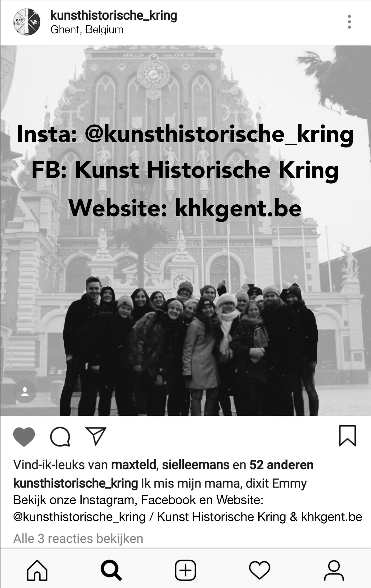The width and height of the screenshot is (371, 588).
Task: Unlike the post with the heart icon
Action: [24, 436]
